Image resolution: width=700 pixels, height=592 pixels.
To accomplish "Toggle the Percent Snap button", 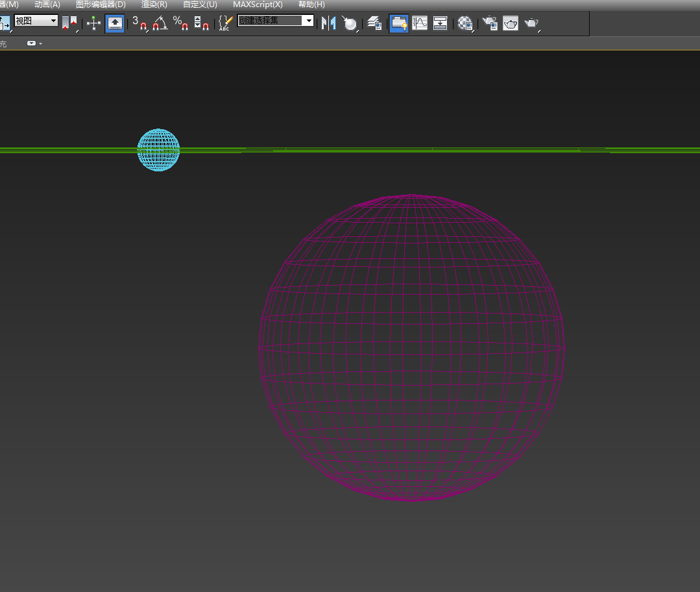I will tap(181, 23).
